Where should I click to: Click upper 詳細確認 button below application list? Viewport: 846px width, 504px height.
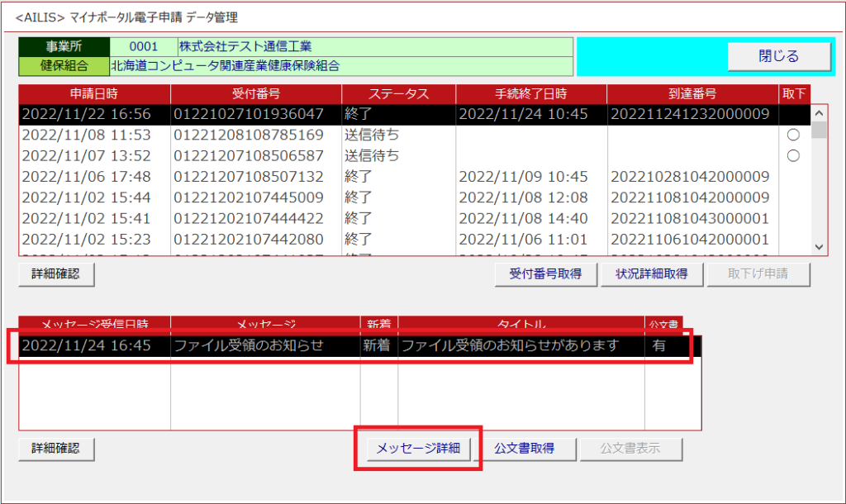56,274
